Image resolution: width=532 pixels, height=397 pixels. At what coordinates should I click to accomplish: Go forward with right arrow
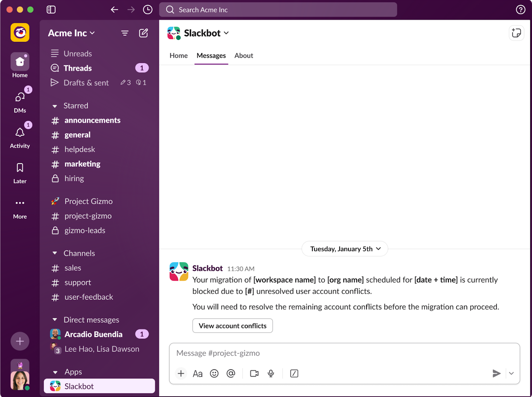coord(131,10)
